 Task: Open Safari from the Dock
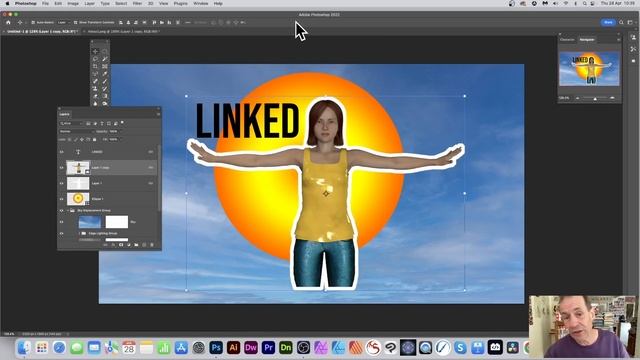coord(59,348)
